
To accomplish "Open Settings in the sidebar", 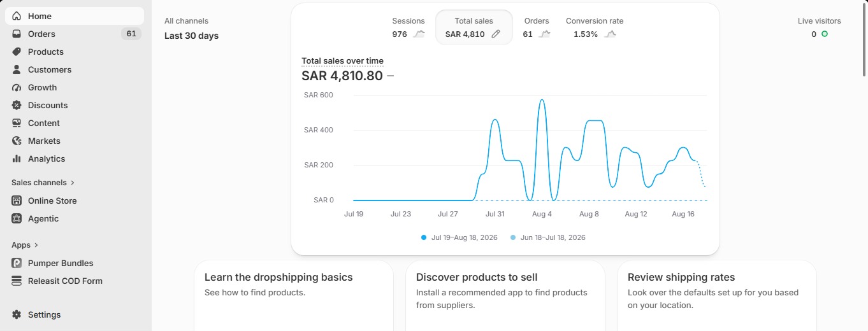I will click(75, 314).
